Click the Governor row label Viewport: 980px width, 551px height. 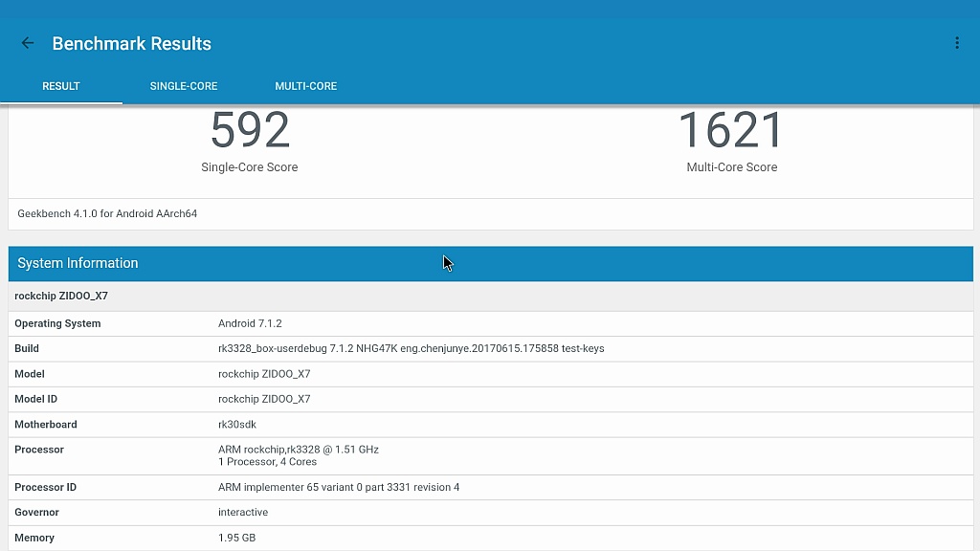(37, 513)
